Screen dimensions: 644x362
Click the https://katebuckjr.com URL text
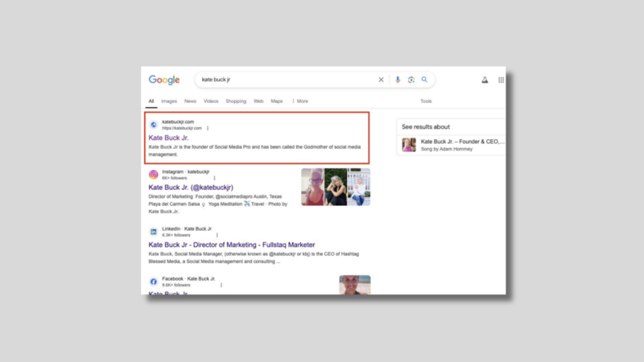(182, 128)
